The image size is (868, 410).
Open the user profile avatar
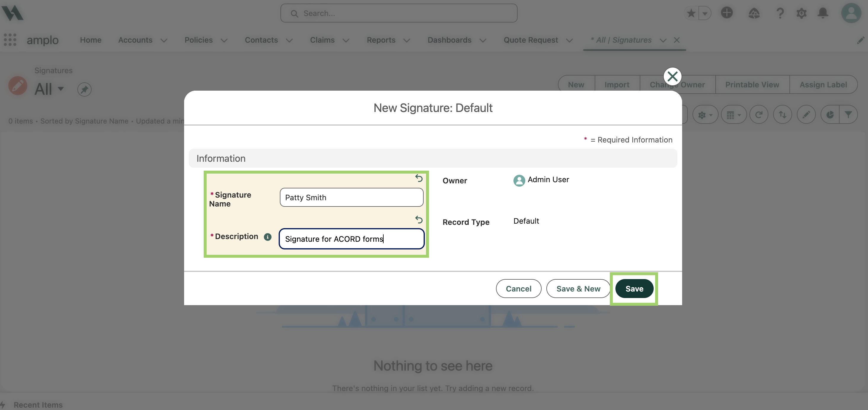(851, 13)
